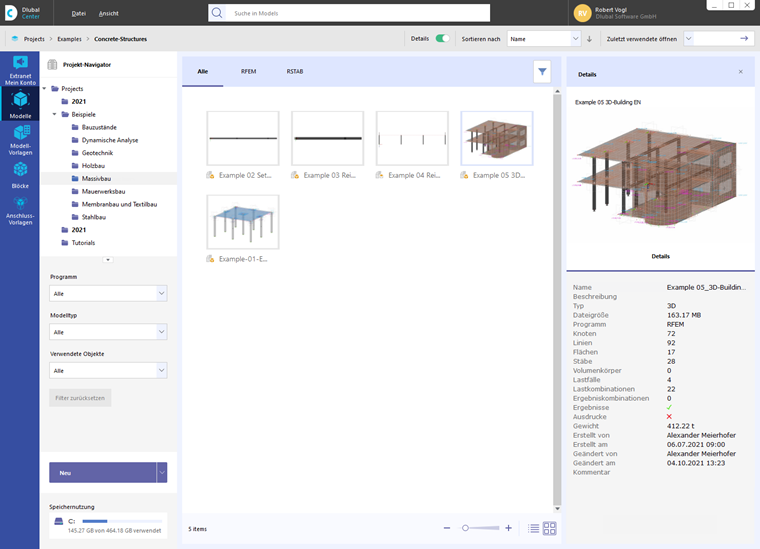The image size is (760, 549).
Task: Open Extranet Mein Konto in sidebar
Action: coord(20,70)
